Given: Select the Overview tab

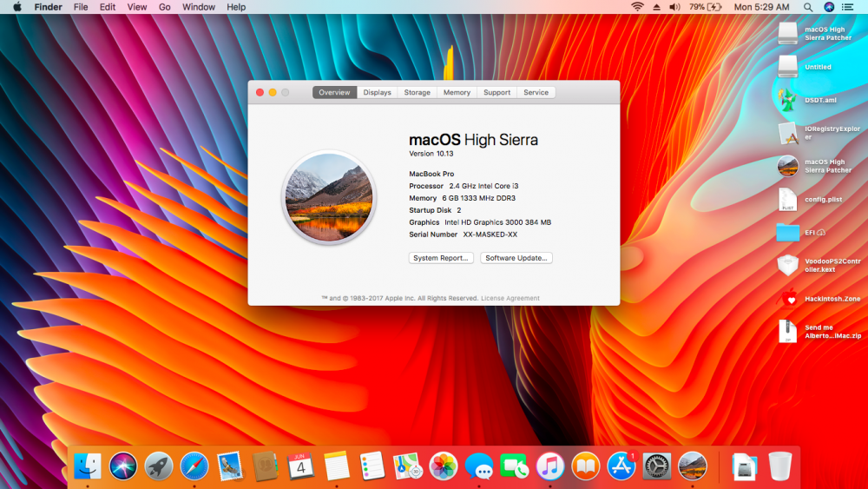Looking at the screenshot, I should (x=334, y=92).
